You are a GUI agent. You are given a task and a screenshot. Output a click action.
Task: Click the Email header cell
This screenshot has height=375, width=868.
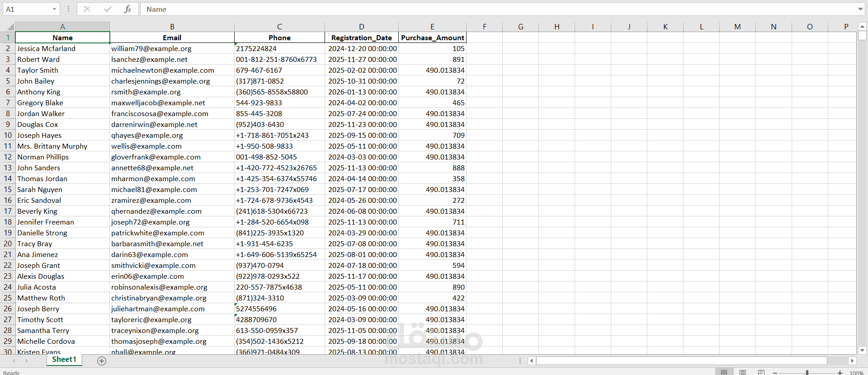click(x=172, y=37)
